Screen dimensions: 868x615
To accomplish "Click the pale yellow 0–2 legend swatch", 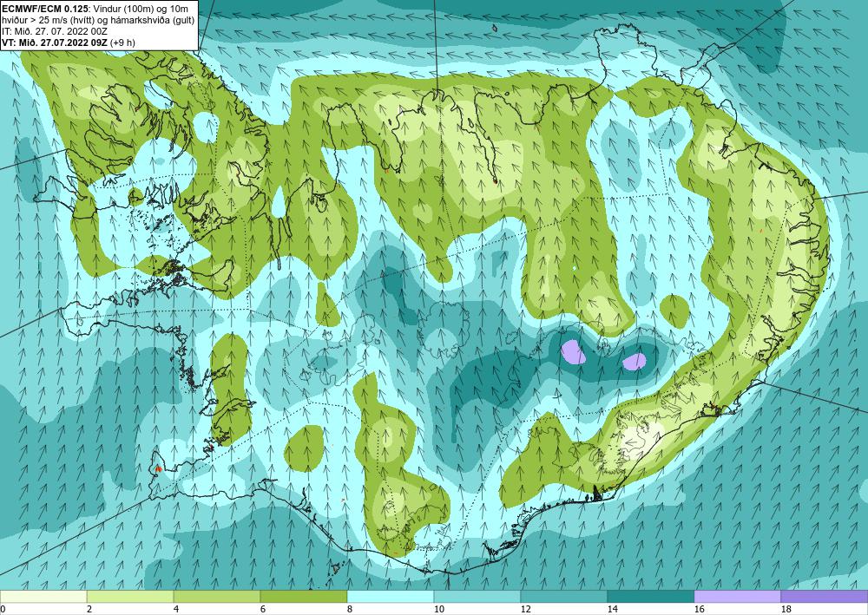I will 43,597.
